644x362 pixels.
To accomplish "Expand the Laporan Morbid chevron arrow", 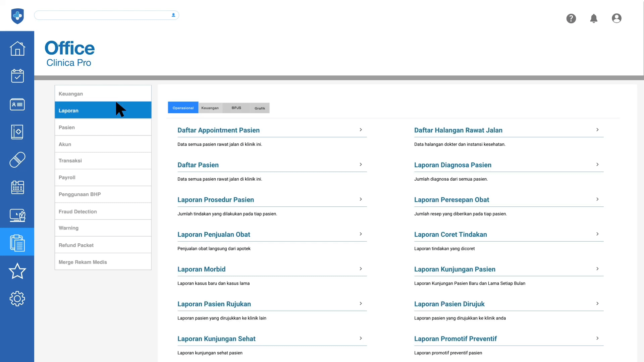I will (361, 269).
